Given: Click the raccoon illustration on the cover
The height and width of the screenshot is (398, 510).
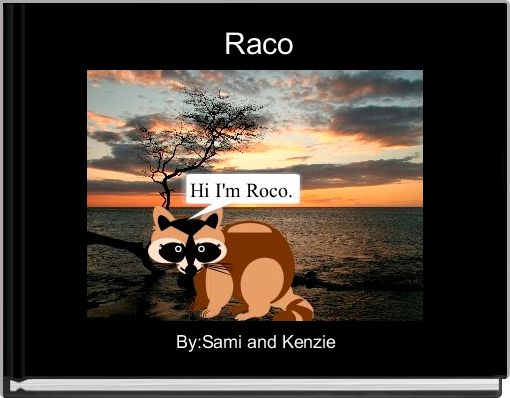Looking at the screenshot, I should (230, 263).
